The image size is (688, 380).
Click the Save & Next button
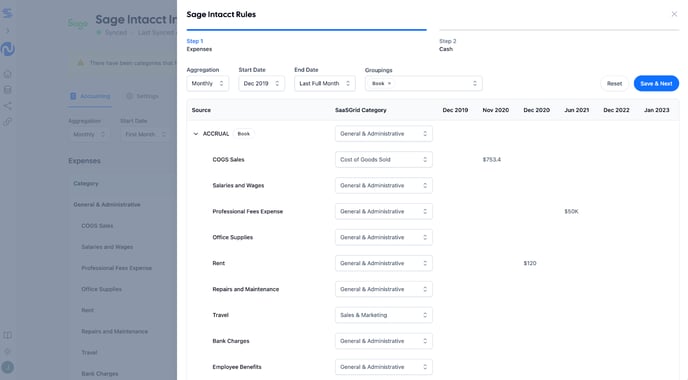pos(656,83)
